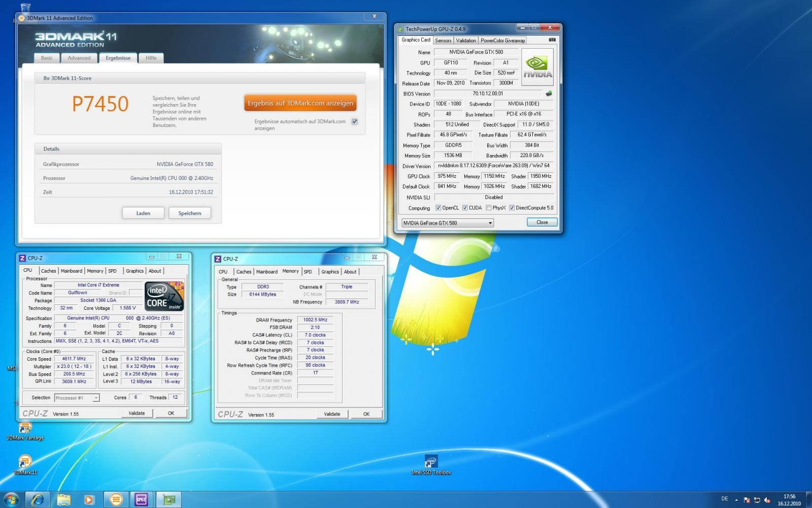Click the BIOS save chip icon in GPU-Z
This screenshot has width=812, height=508.
point(549,93)
